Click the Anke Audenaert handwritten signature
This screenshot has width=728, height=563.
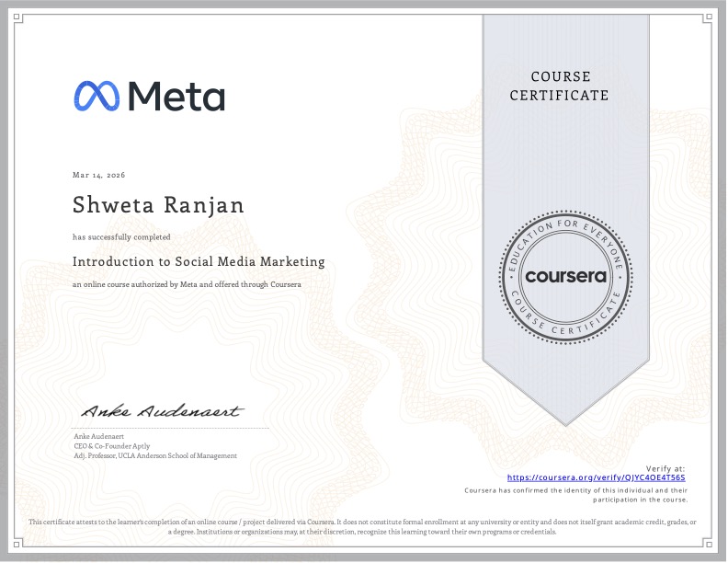162,410
